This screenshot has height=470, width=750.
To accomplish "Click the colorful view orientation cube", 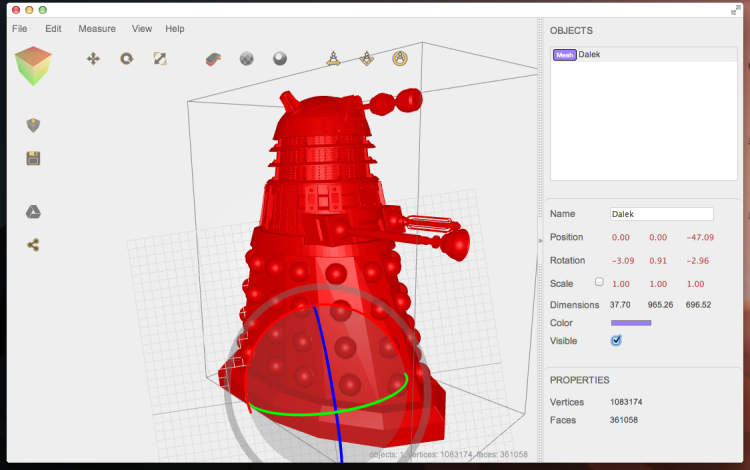I will pyautogui.click(x=33, y=66).
